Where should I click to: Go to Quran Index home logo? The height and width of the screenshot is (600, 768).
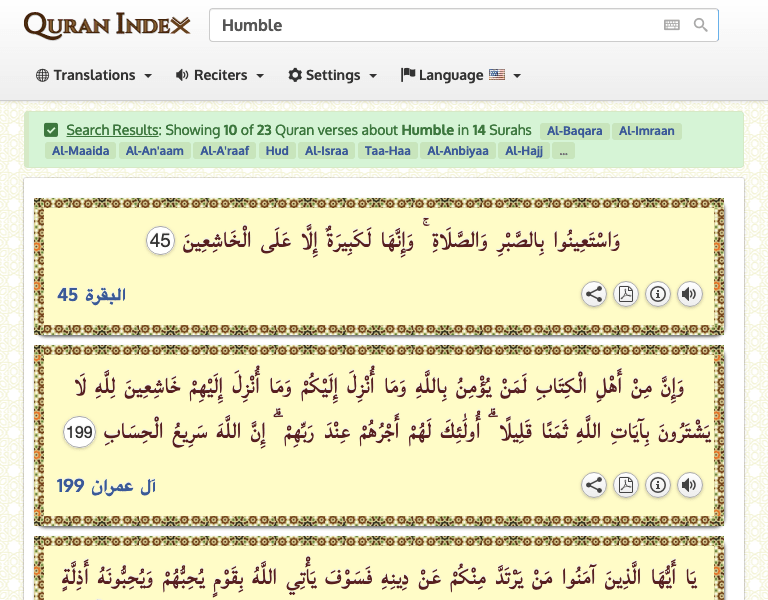[x=106, y=25]
